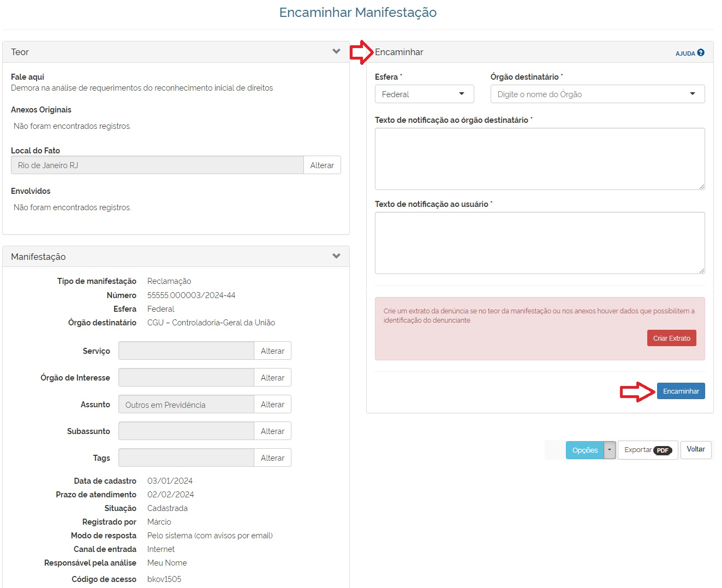722x588 pixels.
Task: Open the Órgão destinatário dropdown
Action: (x=597, y=94)
